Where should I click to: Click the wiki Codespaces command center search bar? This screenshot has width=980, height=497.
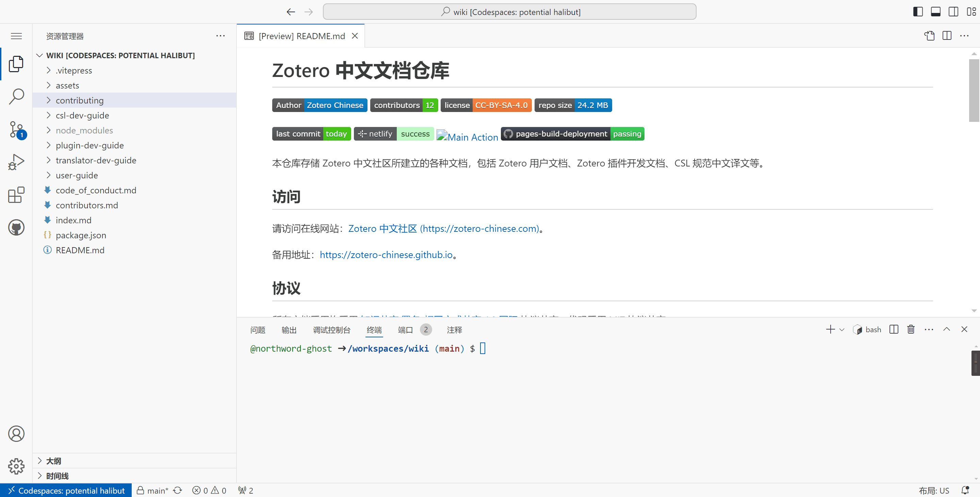click(510, 12)
